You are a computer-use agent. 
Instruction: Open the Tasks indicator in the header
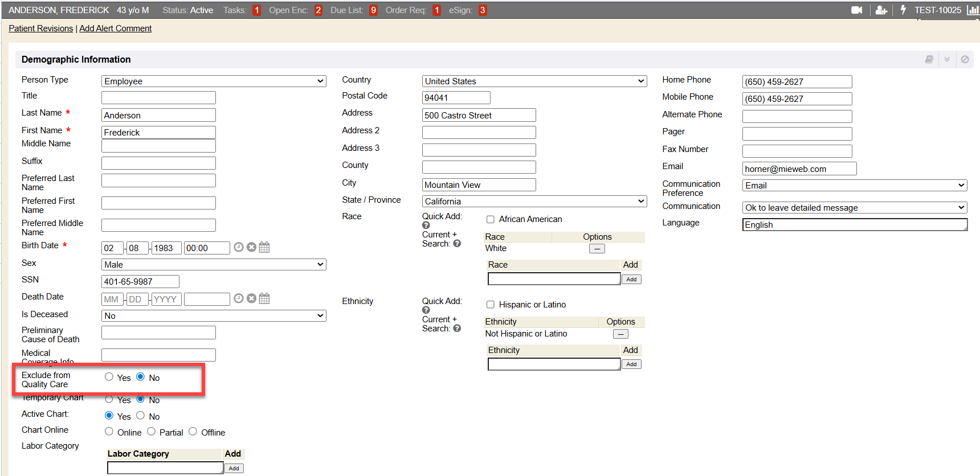pyautogui.click(x=256, y=10)
